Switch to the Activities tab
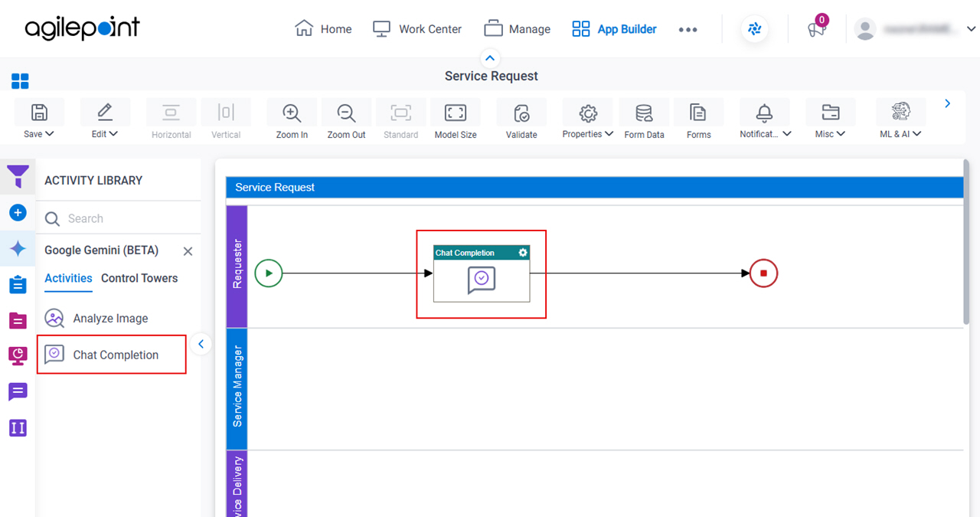Screen dimensions: 980x517 [x=68, y=278]
